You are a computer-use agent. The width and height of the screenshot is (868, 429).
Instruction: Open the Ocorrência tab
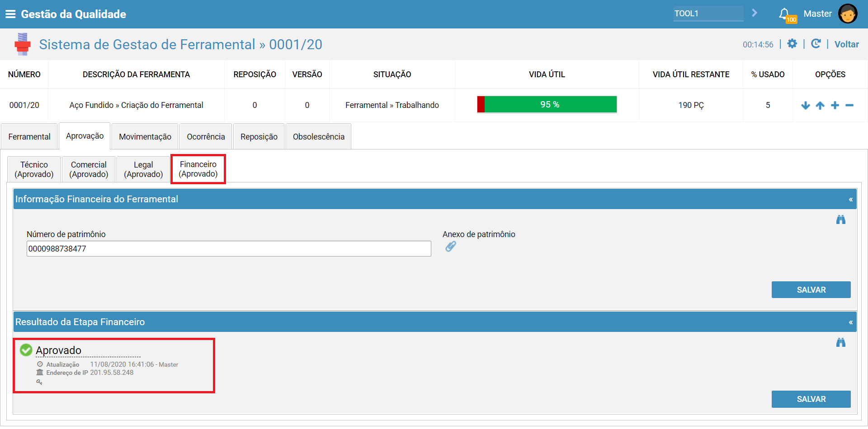[206, 136]
